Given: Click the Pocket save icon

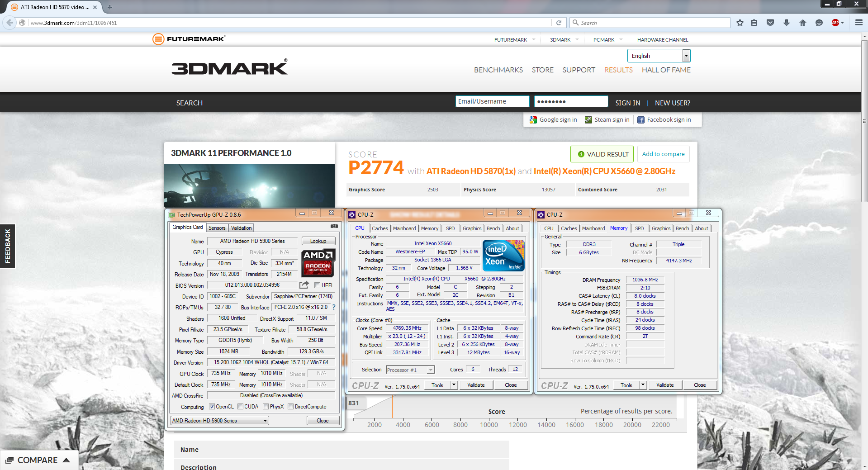Looking at the screenshot, I should click(x=770, y=23).
